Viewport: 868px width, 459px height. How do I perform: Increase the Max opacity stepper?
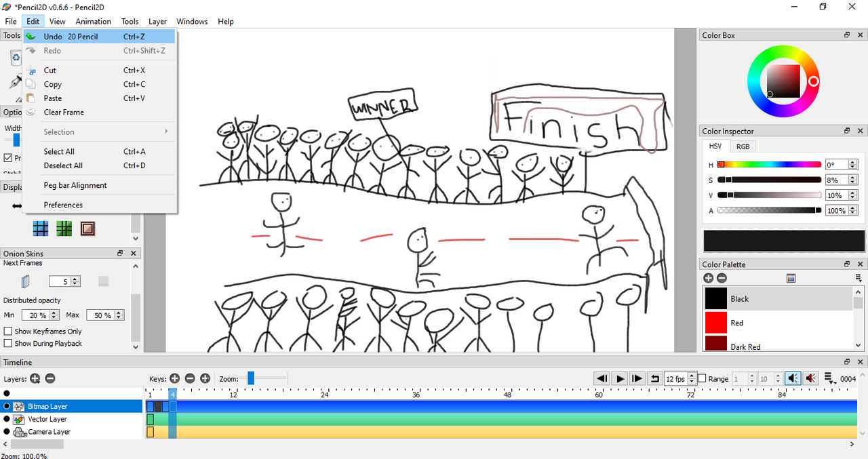(119, 313)
